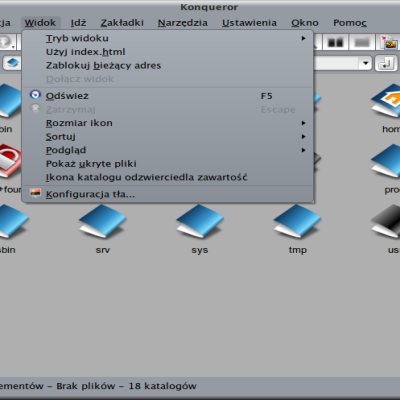Click the greyed Dołącz widok entry
400x400 pixels.
pos(168,79)
